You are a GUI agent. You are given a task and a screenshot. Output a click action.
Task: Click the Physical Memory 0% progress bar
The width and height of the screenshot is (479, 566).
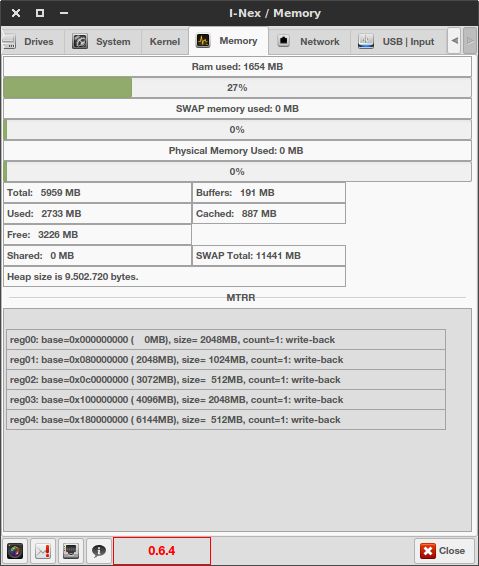click(237, 171)
